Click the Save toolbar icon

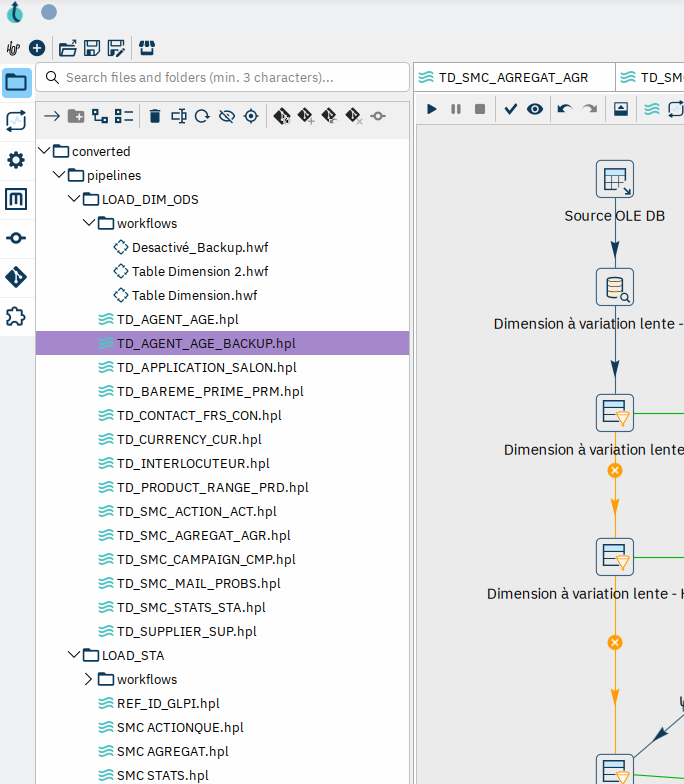pos(92,48)
